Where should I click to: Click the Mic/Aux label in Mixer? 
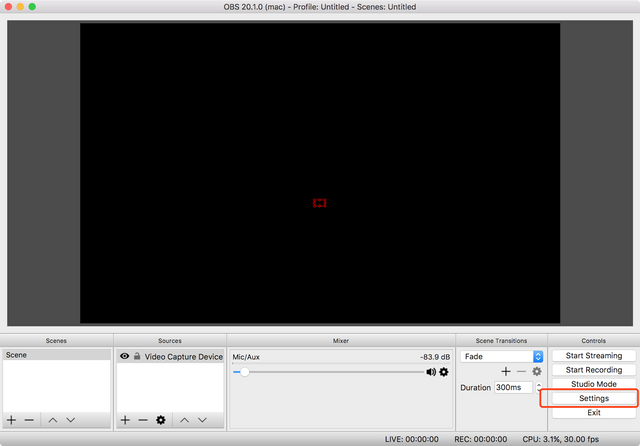pyautogui.click(x=246, y=357)
